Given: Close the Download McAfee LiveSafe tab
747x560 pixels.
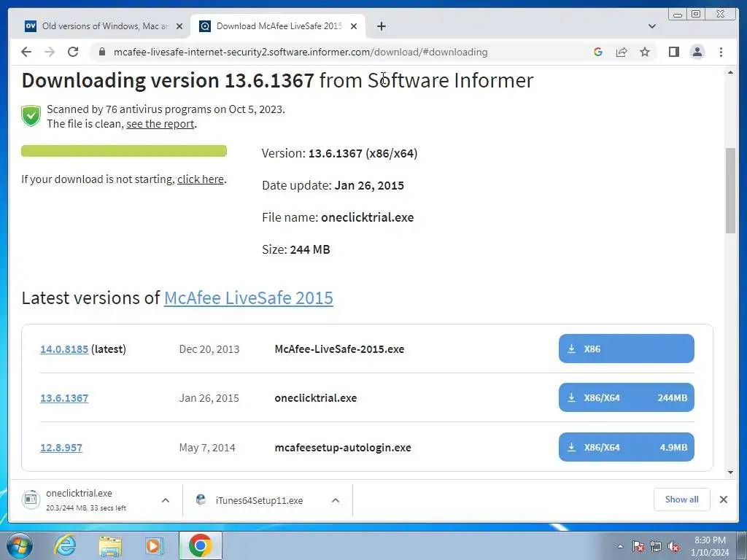Looking at the screenshot, I should coord(354,26).
